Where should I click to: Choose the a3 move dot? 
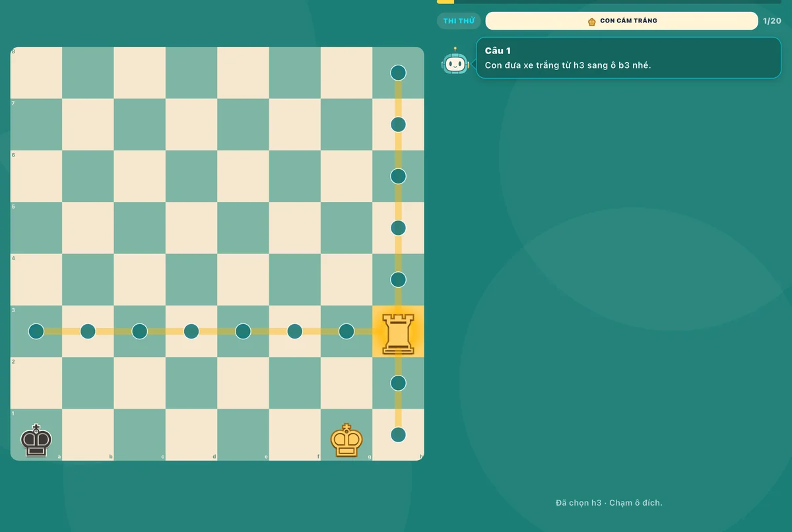[36, 331]
